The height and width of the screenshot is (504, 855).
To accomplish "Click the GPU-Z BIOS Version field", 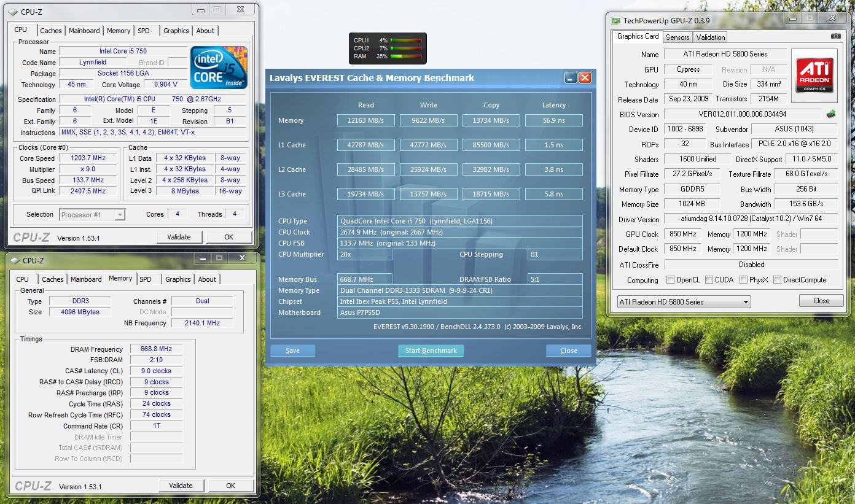I will (743, 114).
